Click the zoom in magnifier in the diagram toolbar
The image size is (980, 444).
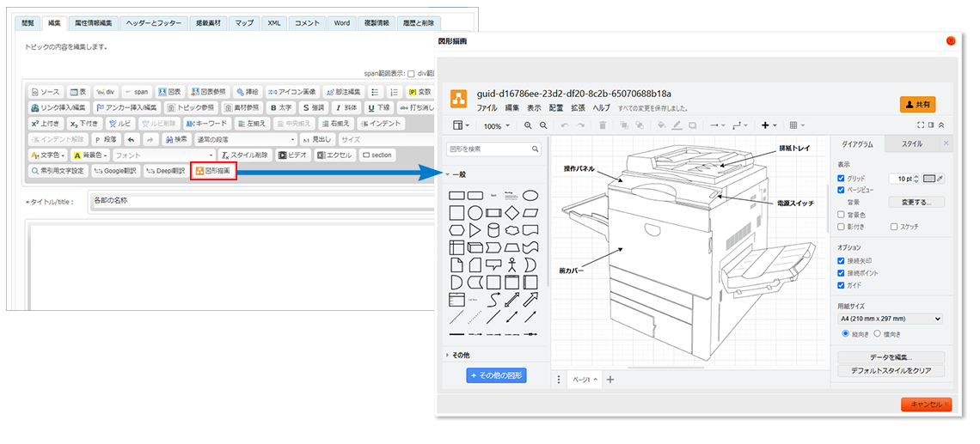(x=528, y=125)
